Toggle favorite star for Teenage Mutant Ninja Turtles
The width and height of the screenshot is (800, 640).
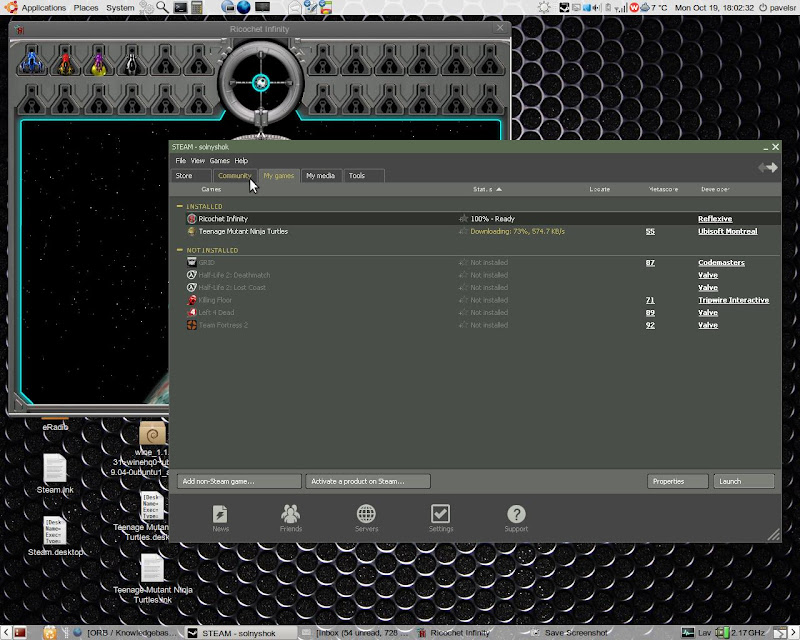463,231
